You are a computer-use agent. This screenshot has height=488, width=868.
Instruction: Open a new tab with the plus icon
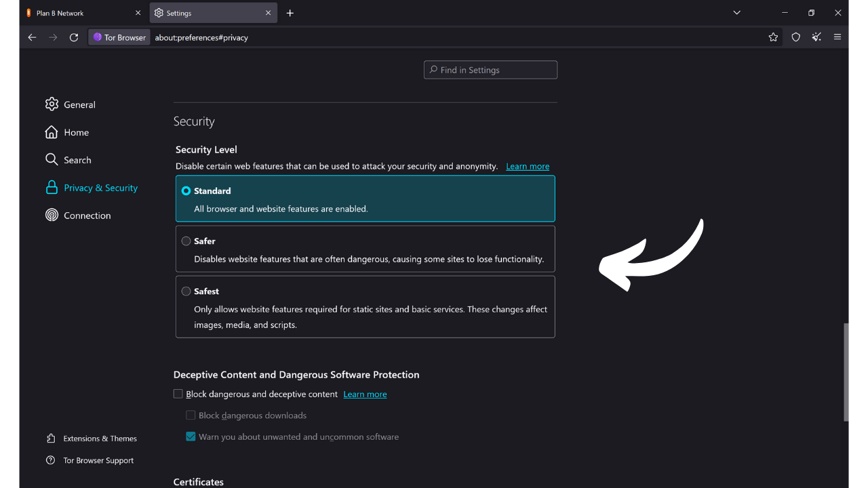coord(290,12)
